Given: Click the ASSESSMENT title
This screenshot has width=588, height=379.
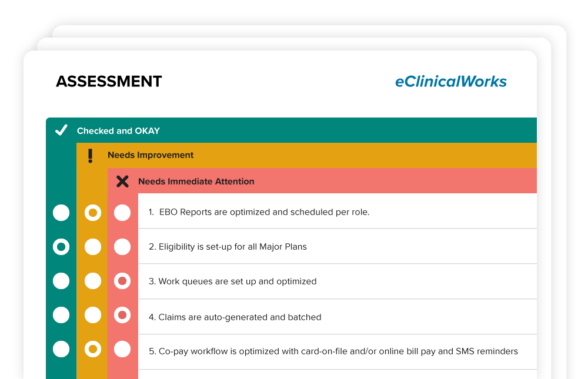Looking at the screenshot, I should 109,81.
